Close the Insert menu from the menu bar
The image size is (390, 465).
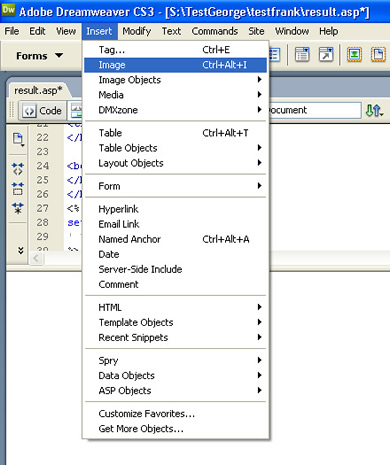point(99,31)
